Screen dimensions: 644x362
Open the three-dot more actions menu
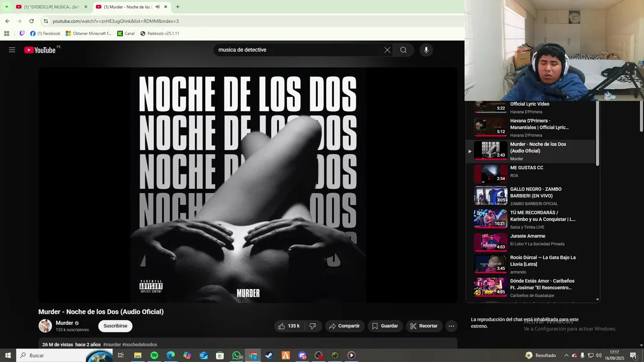pos(451,326)
